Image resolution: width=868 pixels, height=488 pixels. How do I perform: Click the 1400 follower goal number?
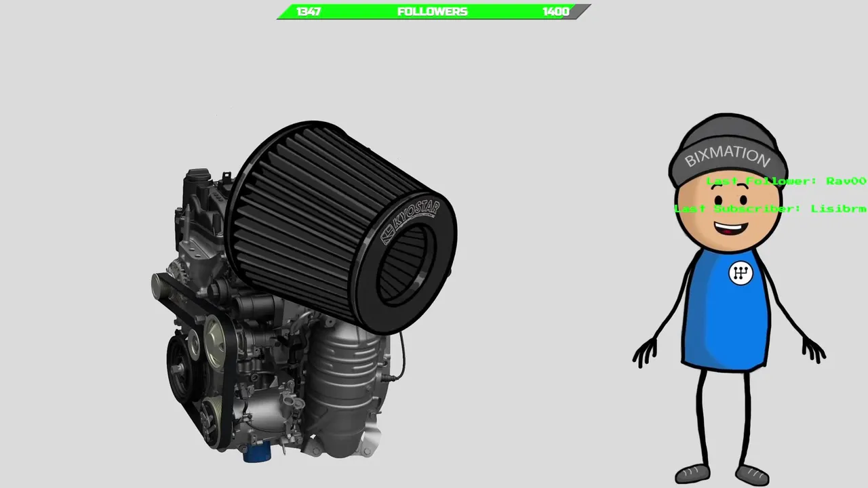[x=556, y=12]
